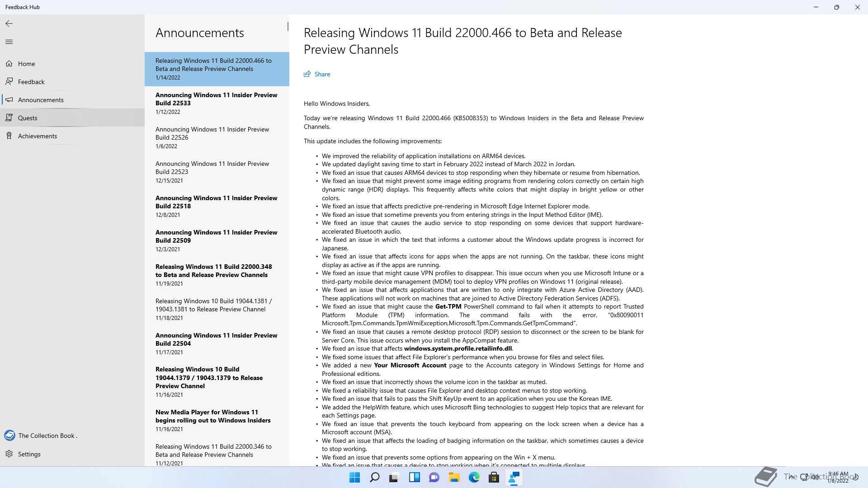Go to Home page label
This screenshot has height=488, width=868.
[26, 64]
